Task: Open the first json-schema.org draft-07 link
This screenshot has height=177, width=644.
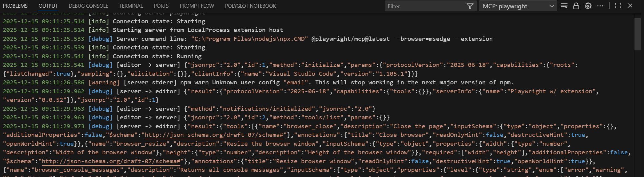Action: tap(214, 135)
